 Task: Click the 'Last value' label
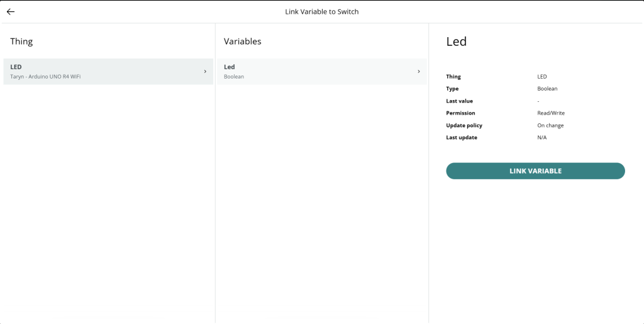tap(459, 101)
